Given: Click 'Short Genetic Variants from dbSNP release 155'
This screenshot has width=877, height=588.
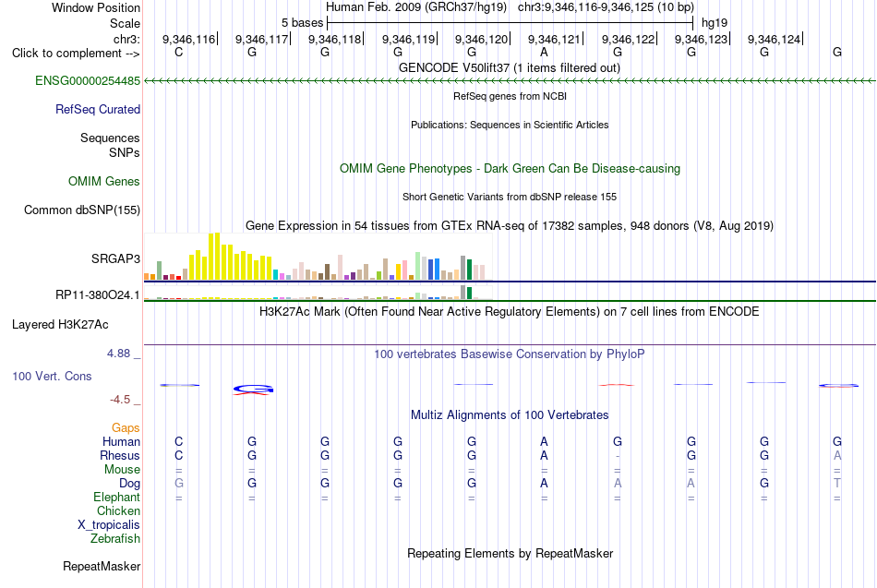Looking at the screenshot, I should coord(510,197).
